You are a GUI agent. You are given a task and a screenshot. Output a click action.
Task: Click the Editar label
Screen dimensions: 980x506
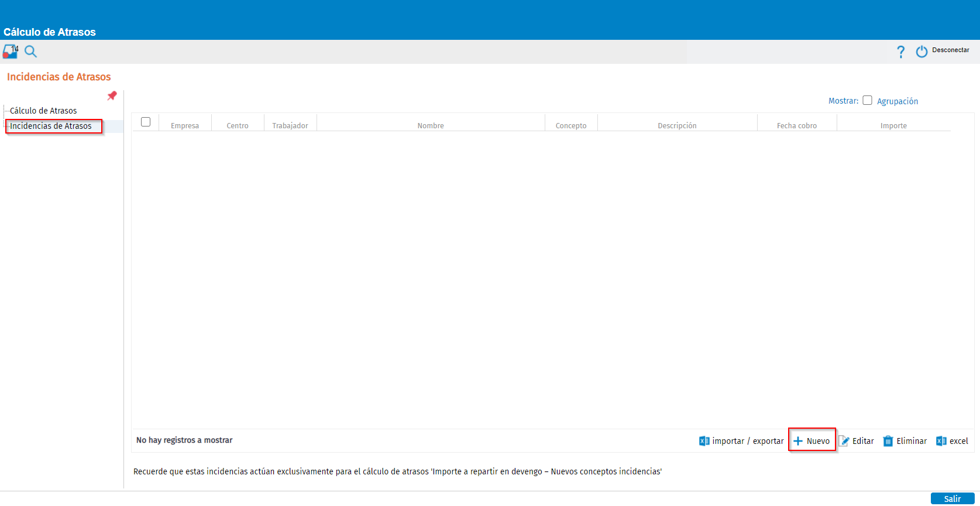coord(863,441)
